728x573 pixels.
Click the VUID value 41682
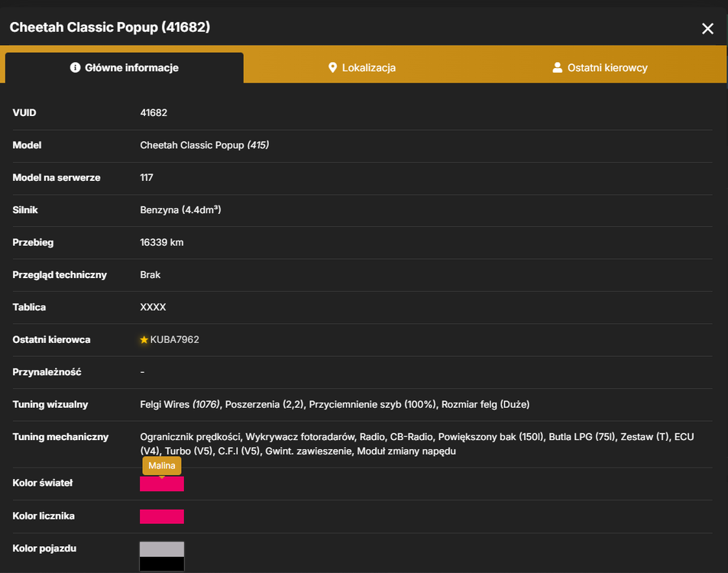pyautogui.click(x=154, y=113)
